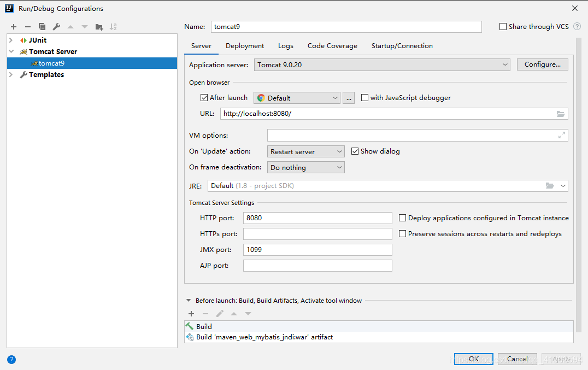Browse JRE path with folder icon
This screenshot has height=370, width=588.
pos(550,186)
